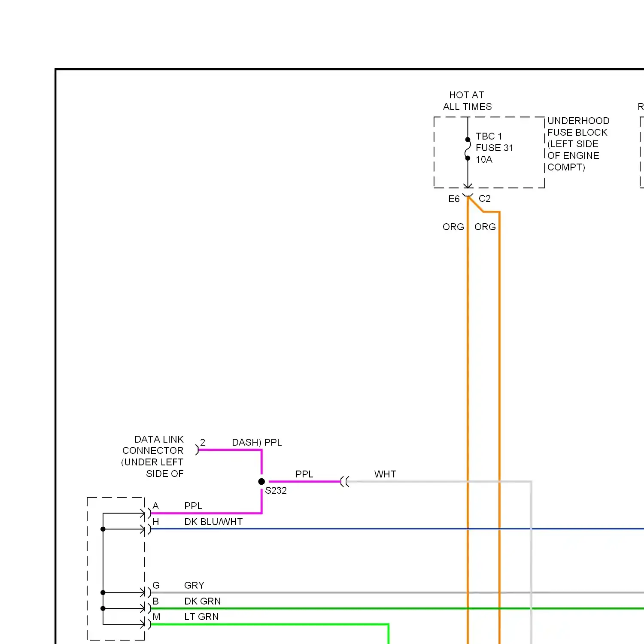Screen dimensions: 644x644
Task: Click pin letter A
Action: tap(155, 506)
